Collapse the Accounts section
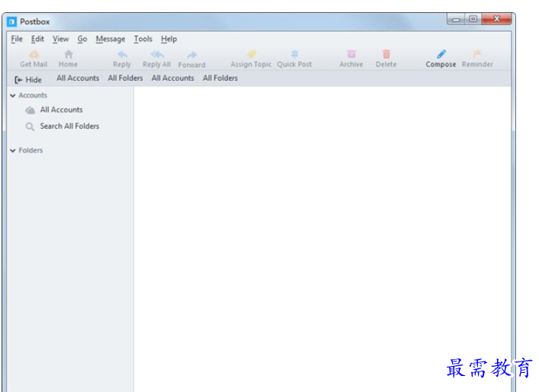539x392 pixels. click(x=13, y=95)
